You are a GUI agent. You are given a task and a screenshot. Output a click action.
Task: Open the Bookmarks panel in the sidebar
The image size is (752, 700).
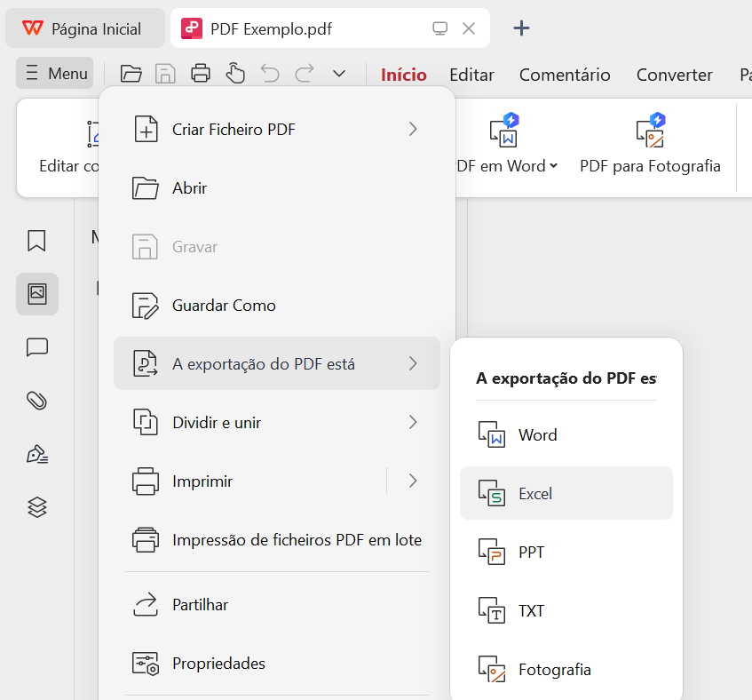click(36, 241)
